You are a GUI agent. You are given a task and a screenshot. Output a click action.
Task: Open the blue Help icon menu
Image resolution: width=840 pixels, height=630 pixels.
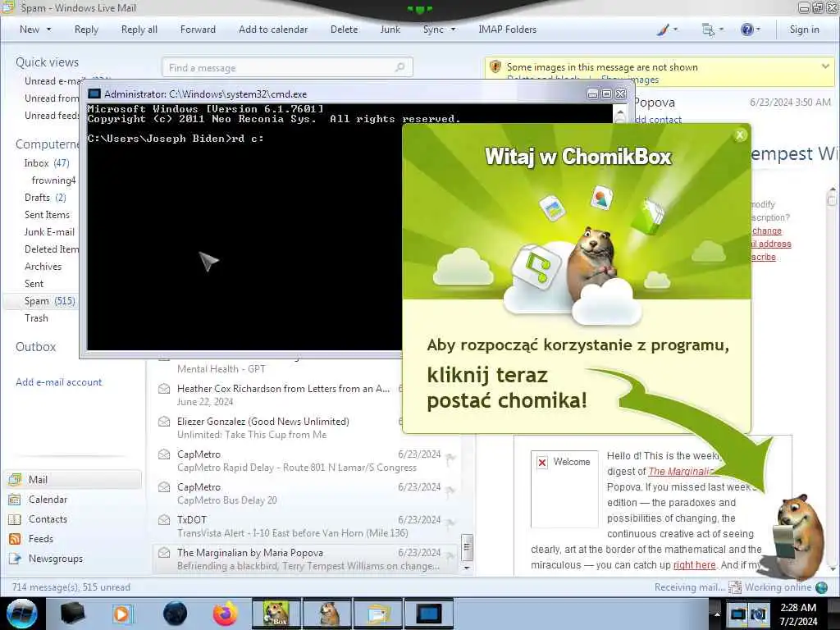750,30
